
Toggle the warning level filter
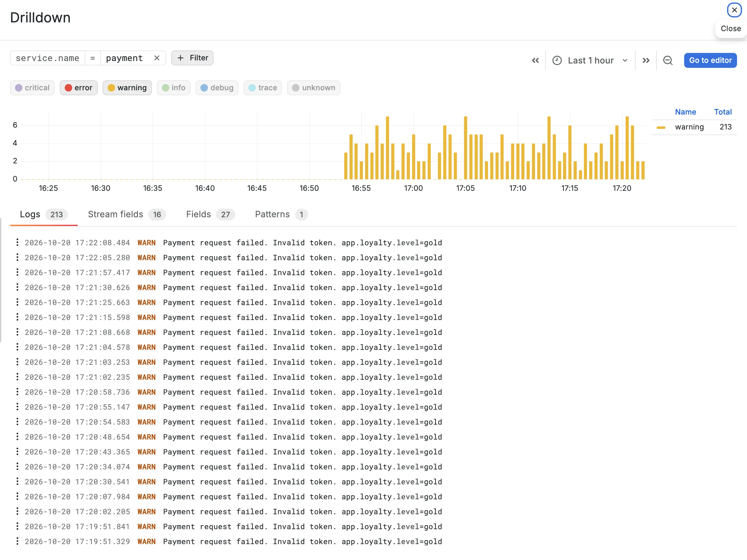click(x=127, y=88)
